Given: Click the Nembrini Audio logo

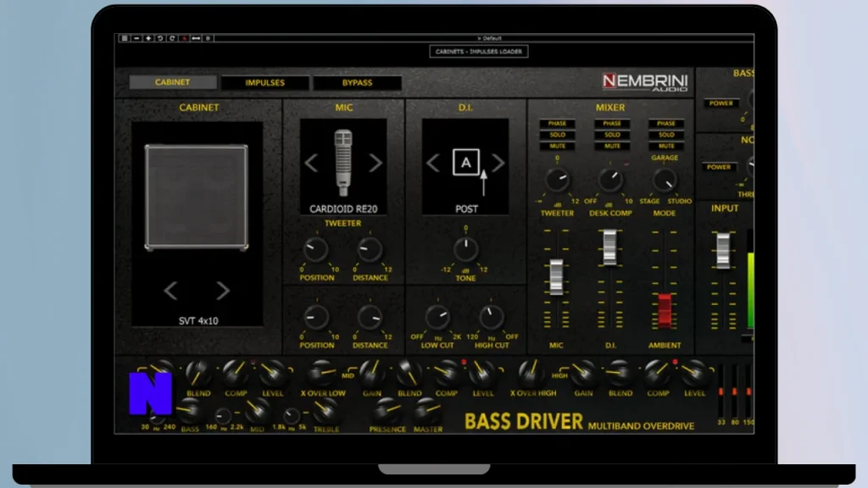Looking at the screenshot, I should click(x=645, y=82).
